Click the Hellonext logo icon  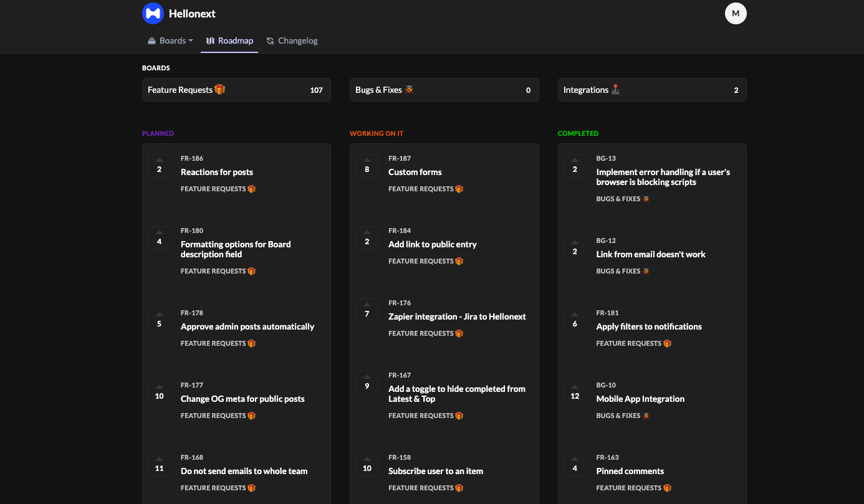pos(153,13)
